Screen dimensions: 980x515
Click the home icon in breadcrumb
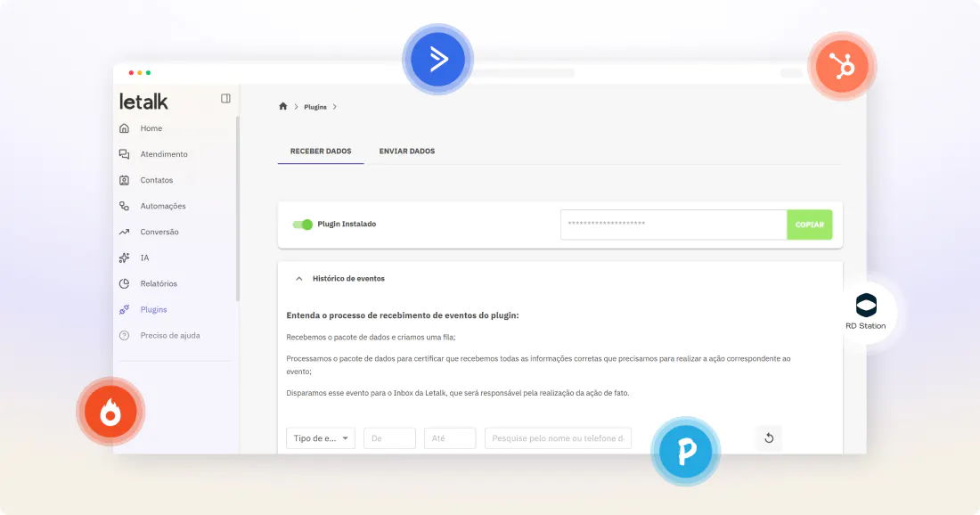pyautogui.click(x=283, y=106)
